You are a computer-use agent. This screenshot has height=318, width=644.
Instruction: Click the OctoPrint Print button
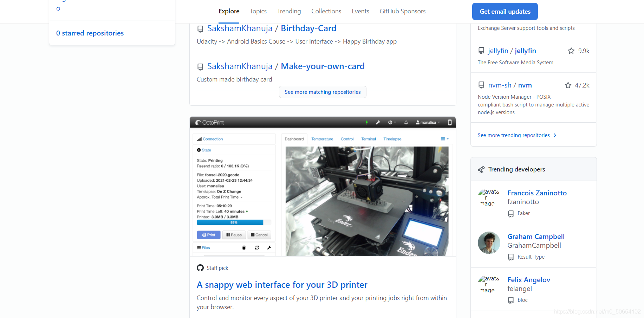point(209,235)
